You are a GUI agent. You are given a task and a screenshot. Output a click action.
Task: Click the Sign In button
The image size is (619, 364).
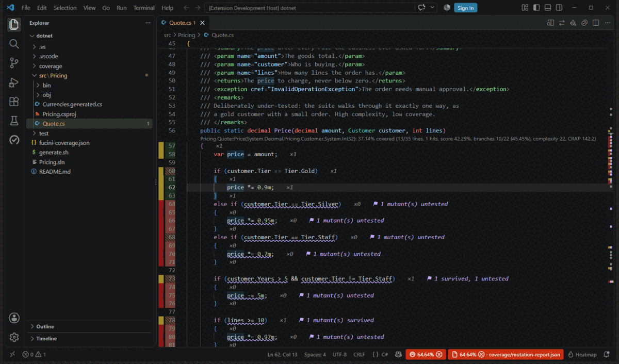(465, 8)
